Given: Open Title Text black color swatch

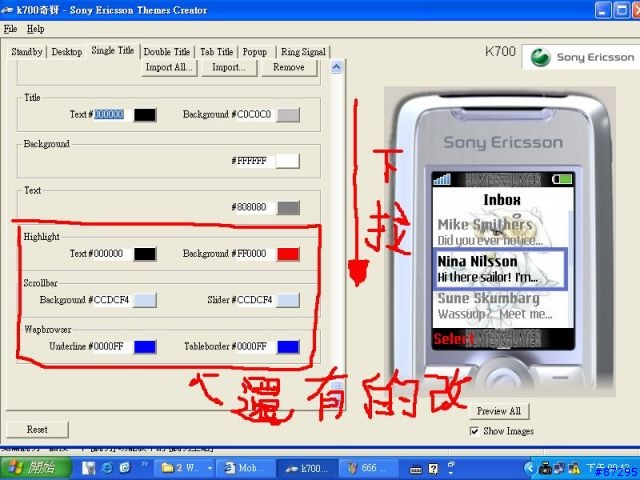Looking at the screenshot, I should pyautogui.click(x=145, y=115).
